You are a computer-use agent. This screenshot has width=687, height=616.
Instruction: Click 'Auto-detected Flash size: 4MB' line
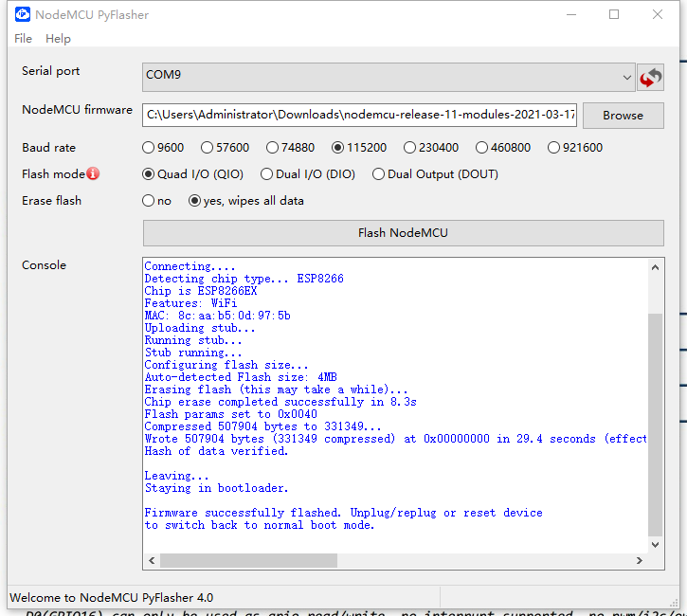click(241, 377)
